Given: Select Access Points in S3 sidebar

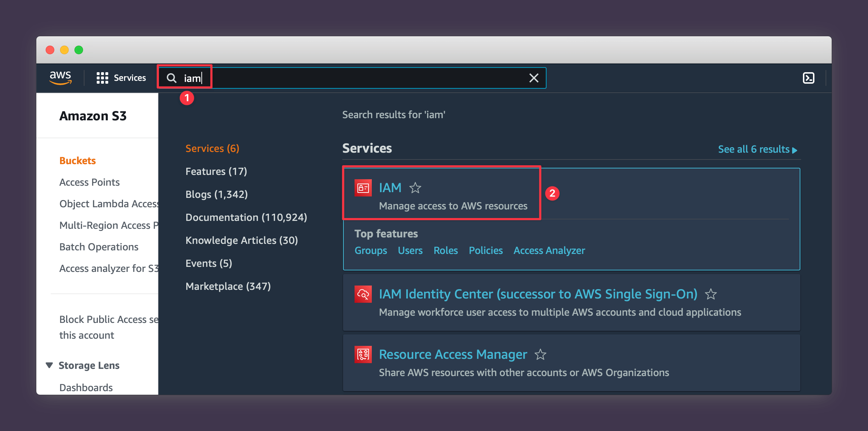Looking at the screenshot, I should coord(90,182).
